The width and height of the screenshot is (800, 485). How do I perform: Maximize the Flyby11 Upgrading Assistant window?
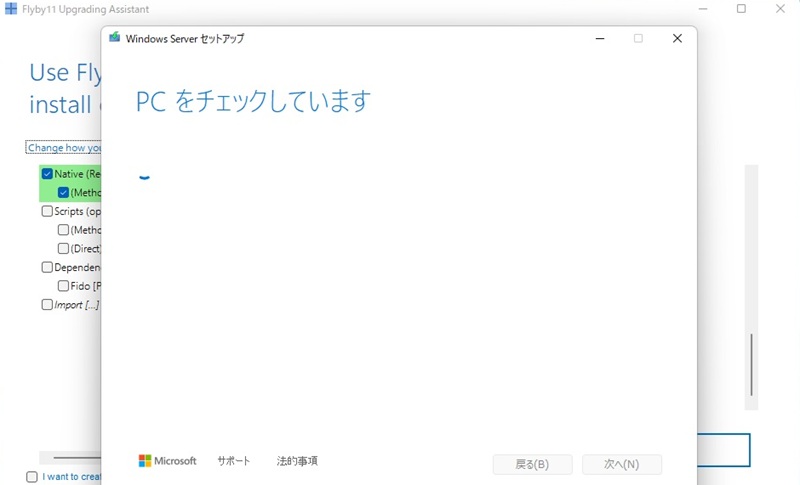pyautogui.click(x=741, y=9)
